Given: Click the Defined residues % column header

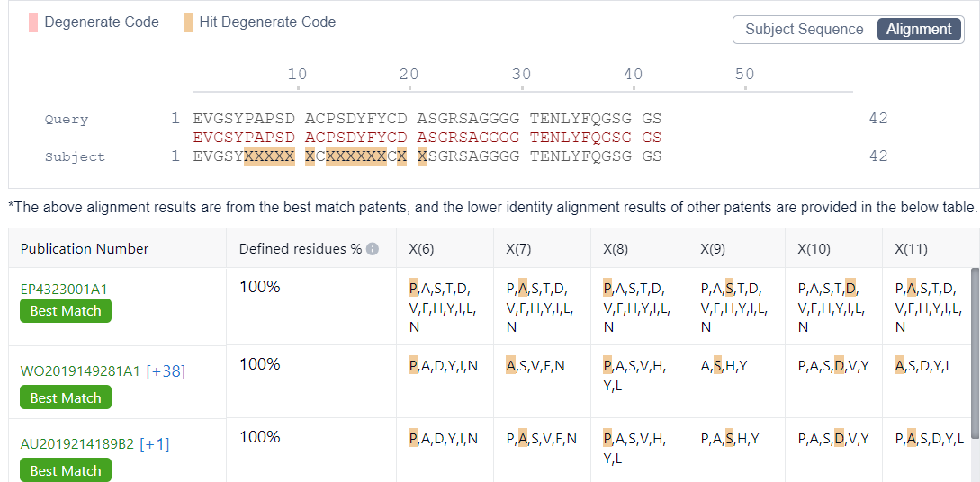Looking at the screenshot, I should (300, 248).
